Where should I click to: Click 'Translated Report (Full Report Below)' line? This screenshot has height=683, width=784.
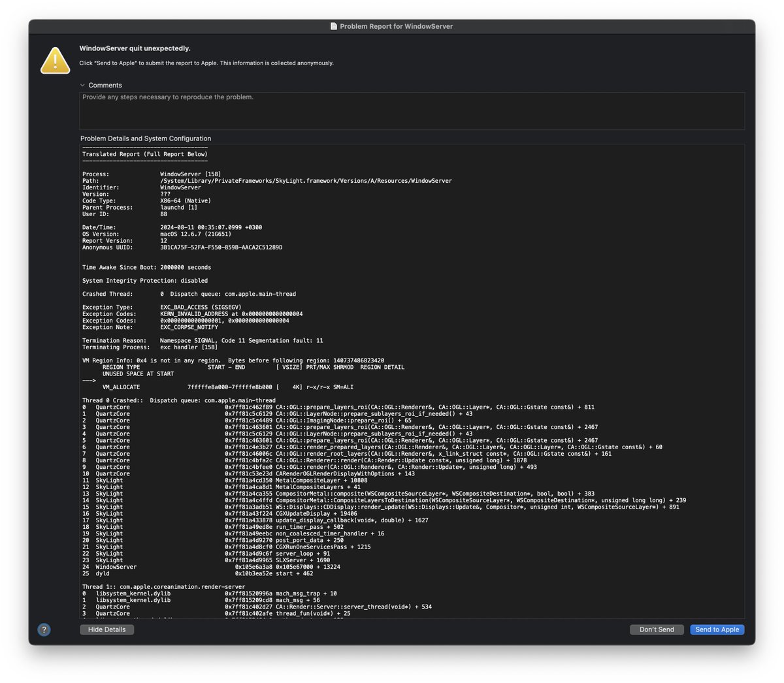point(145,154)
